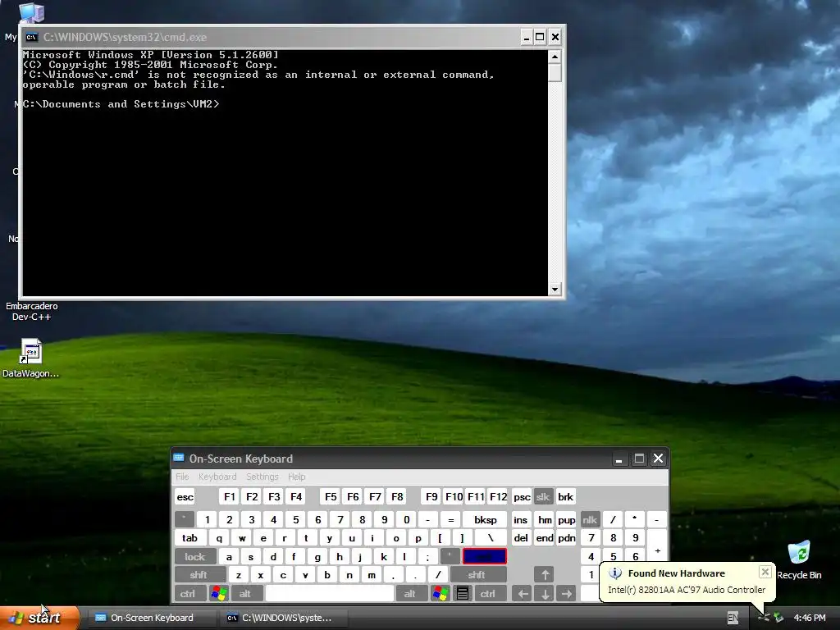Viewport: 840px width, 630px height.
Task: Click the pup page up key
Action: (566, 519)
